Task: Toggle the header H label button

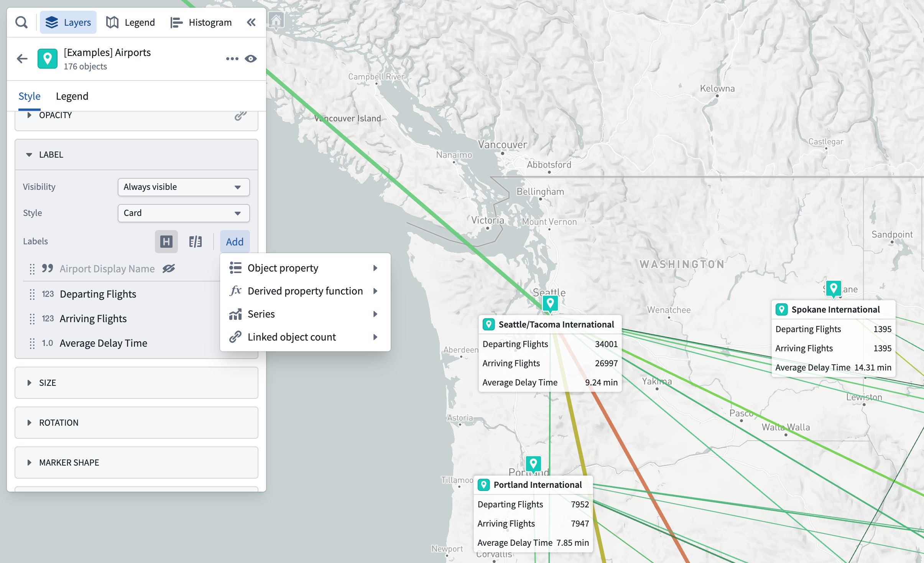Action: (166, 242)
